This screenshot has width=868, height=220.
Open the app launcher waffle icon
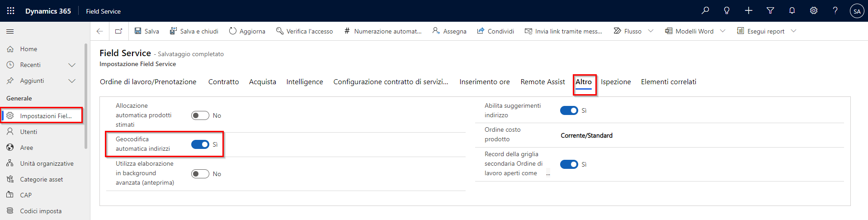click(11, 11)
